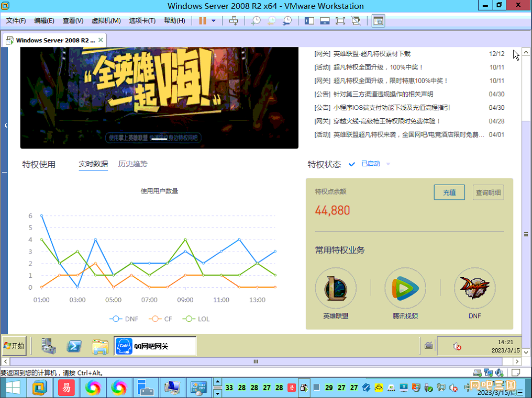Click the VMware status bar network adapter icon
The height and width of the screenshot is (398, 532).
[x=488, y=373]
